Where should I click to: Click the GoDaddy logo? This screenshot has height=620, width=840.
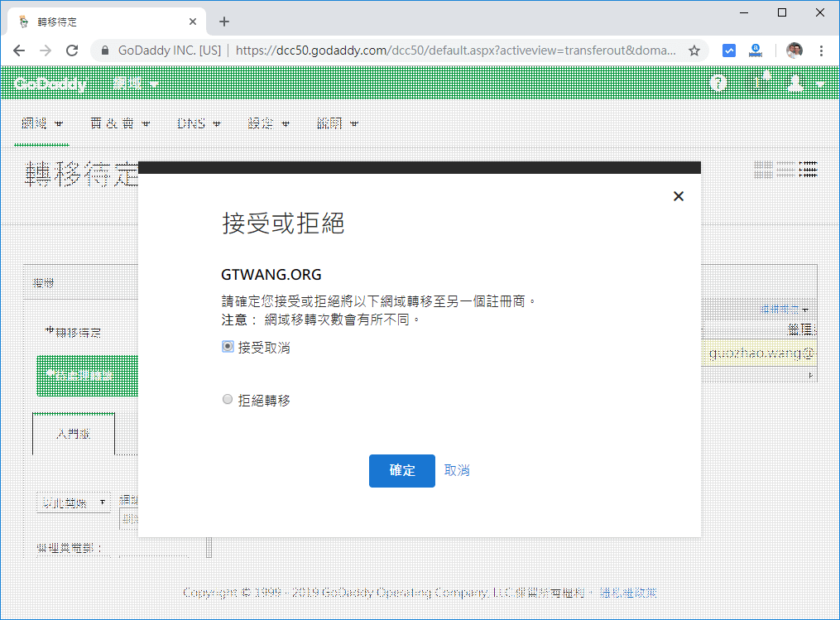(51, 83)
